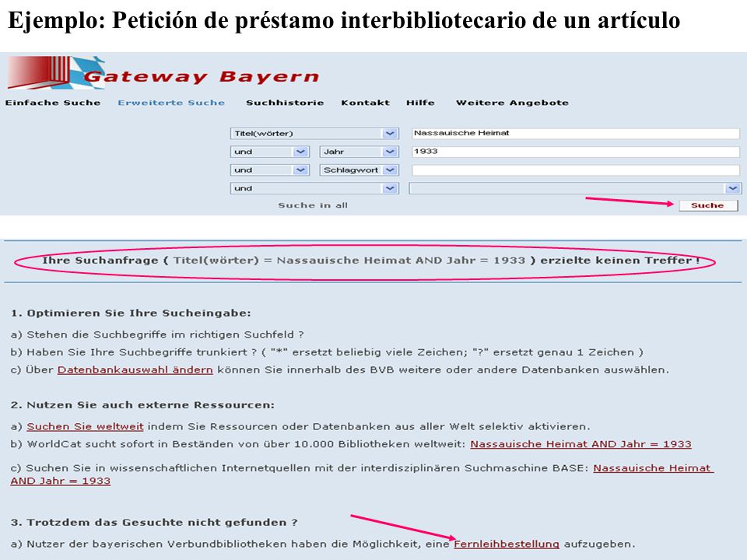Expand the first 'und' operator dropdown
The image size is (747, 560).
pos(270,152)
